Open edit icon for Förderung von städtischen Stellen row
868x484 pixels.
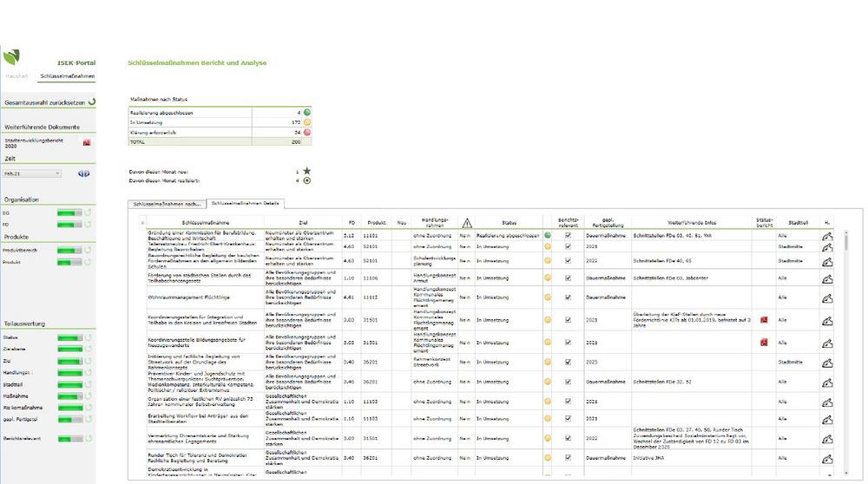click(827, 278)
